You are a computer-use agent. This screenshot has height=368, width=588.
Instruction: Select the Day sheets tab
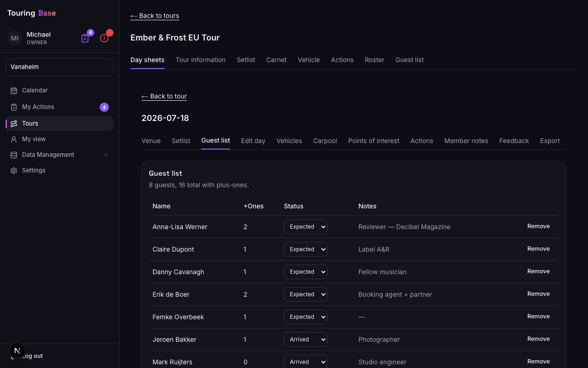point(147,60)
